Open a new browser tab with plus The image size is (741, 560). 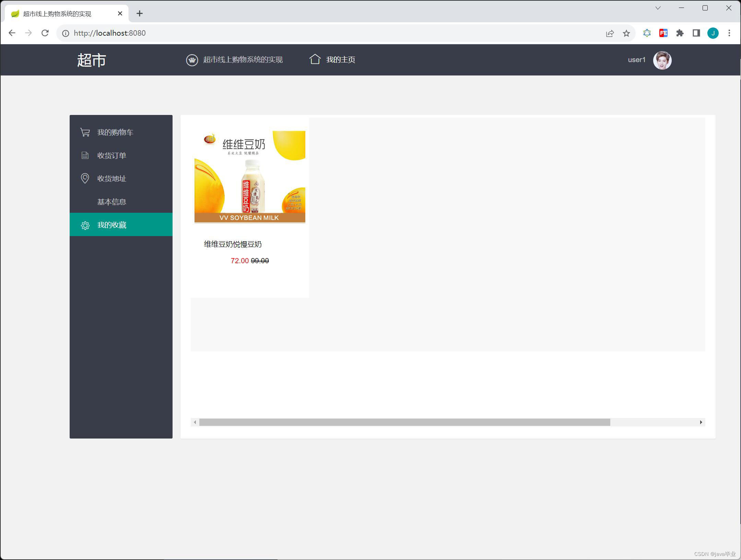pyautogui.click(x=139, y=13)
